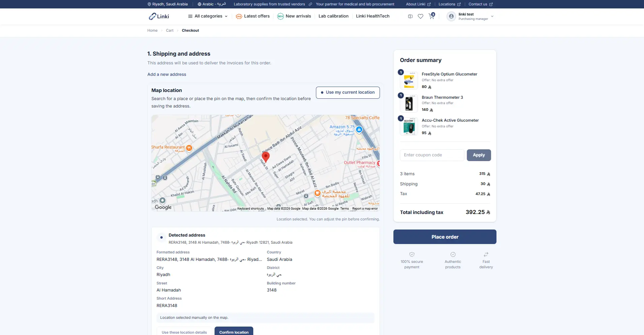Open map Keyboard shortcuts

(x=251, y=209)
